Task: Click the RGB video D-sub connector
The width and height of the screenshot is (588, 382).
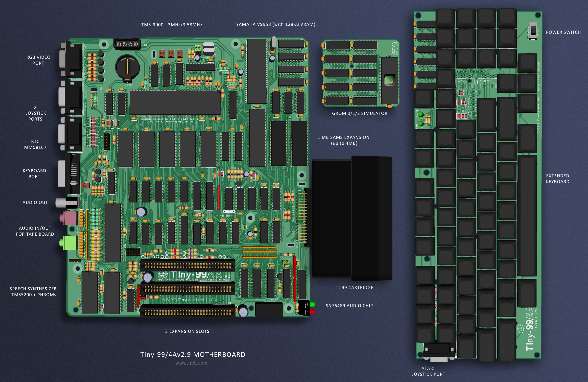Action: click(x=71, y=60)
